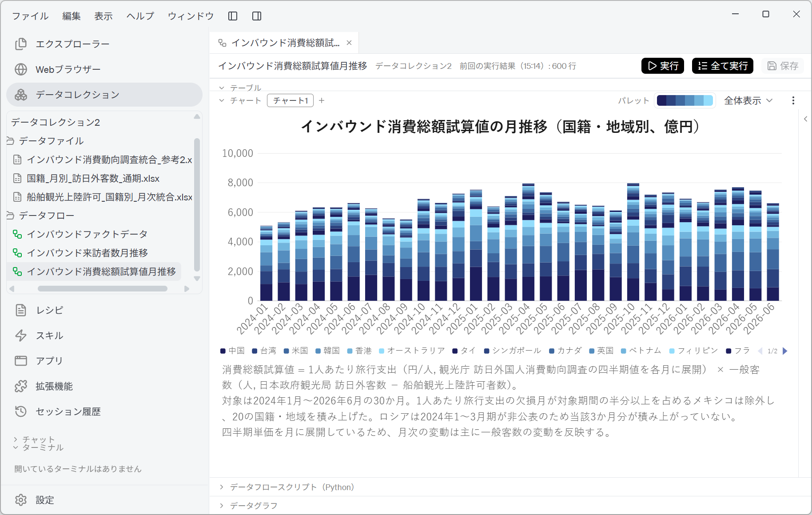Toggle the 台湾 legend series
Image resolution: width=812 pixels, height=515 pixels.
tap(264, 351)
